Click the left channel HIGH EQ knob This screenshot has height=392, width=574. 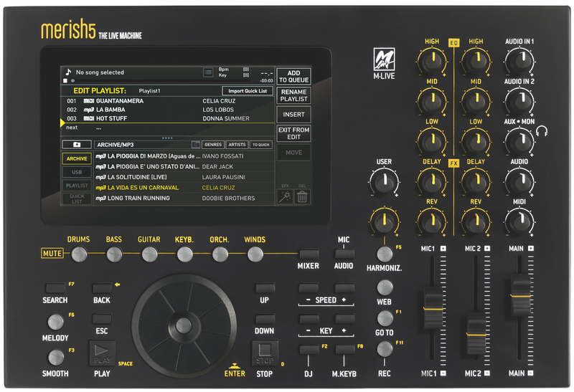[432, 60]
